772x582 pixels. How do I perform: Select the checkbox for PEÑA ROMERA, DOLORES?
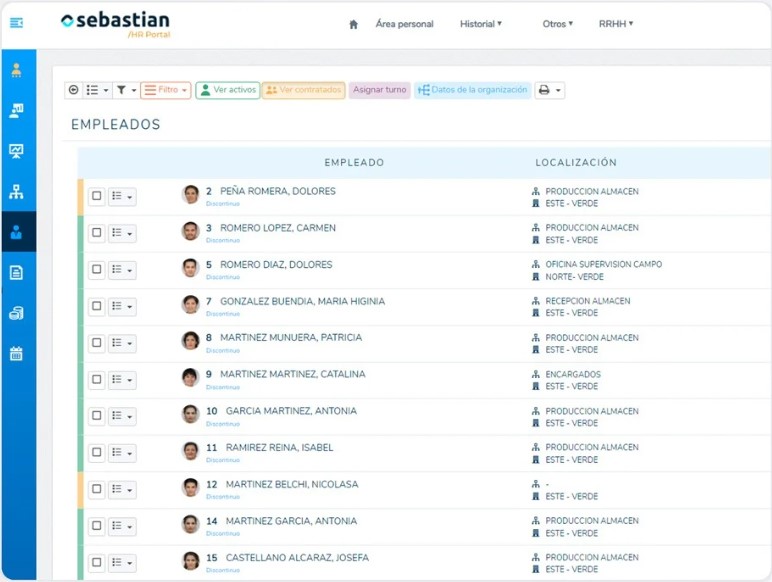pos(96,196)
